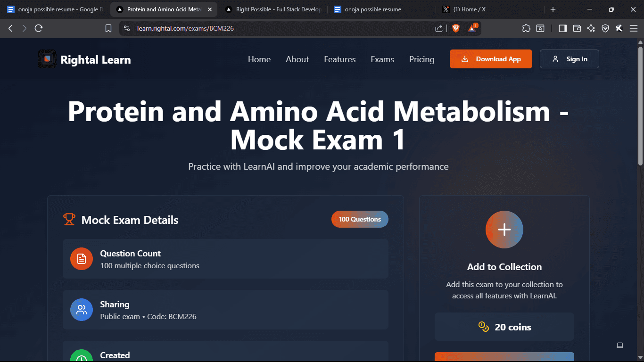Click the exam title heading
Screen dimensions: 644x362
pyautogui.click(x=318, y=125)
